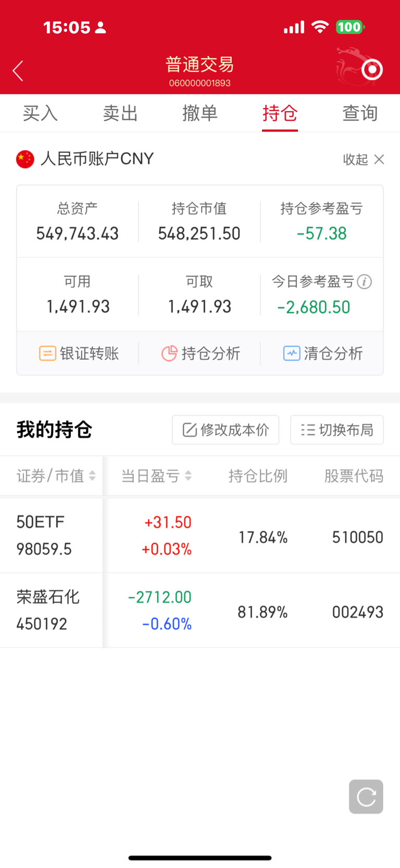Tap the edit pencil icon in 修改成本价
The width and height of the screenshot is (400, 868).
[190, 430]
